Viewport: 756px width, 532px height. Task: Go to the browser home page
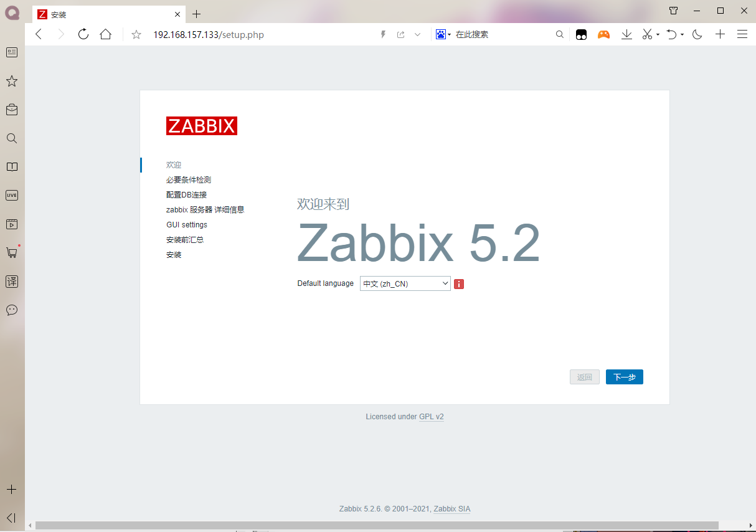click(105, 34)
